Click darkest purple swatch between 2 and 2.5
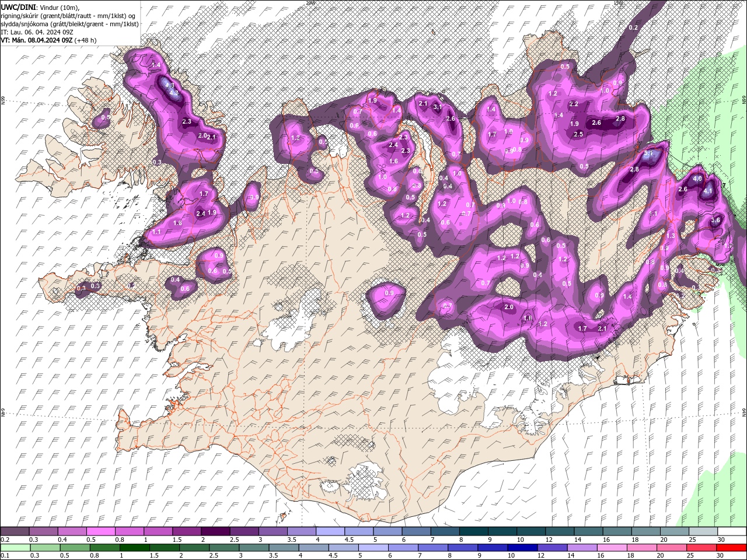The image size is (747, 560). (x=215, y=531)
